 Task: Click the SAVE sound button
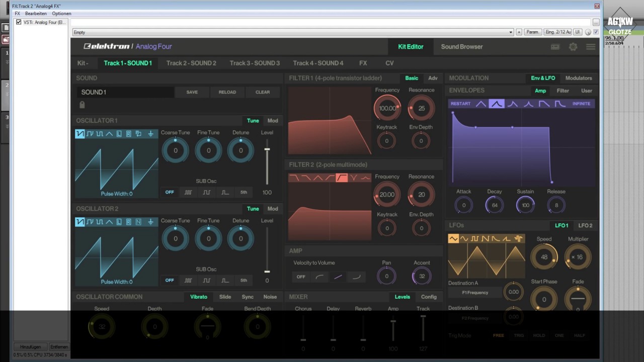(192, 92)
